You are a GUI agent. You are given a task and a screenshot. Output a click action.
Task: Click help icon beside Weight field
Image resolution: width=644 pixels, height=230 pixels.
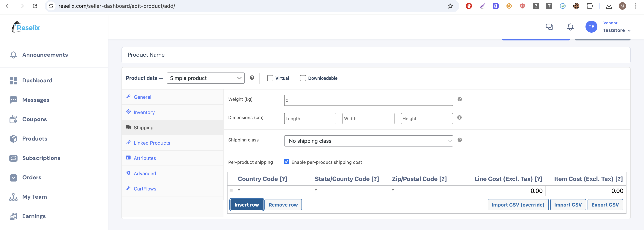pyautogui.click(x=460, y=99)
